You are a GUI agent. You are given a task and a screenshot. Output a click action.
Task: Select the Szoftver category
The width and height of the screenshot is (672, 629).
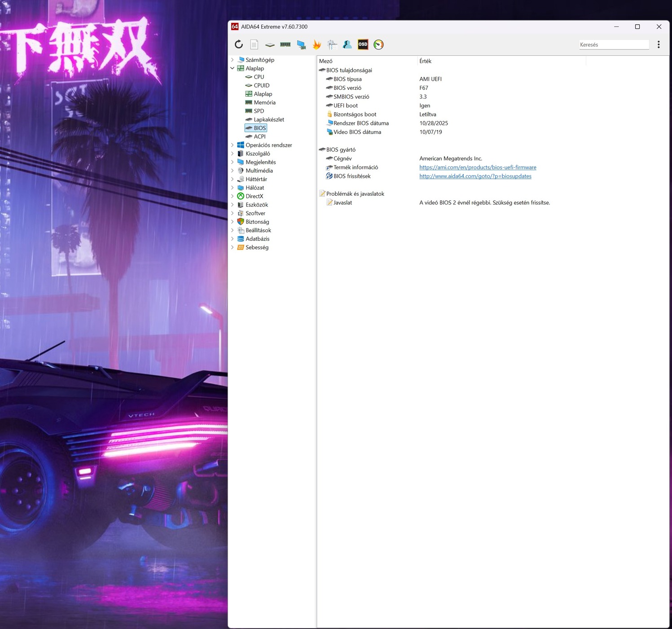255,213
